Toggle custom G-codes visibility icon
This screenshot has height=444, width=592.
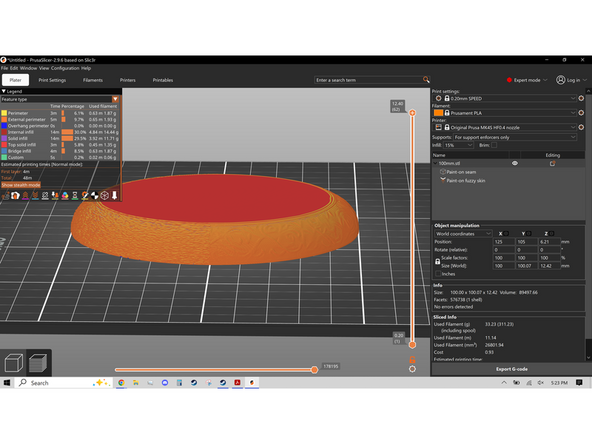pos(85,195)
